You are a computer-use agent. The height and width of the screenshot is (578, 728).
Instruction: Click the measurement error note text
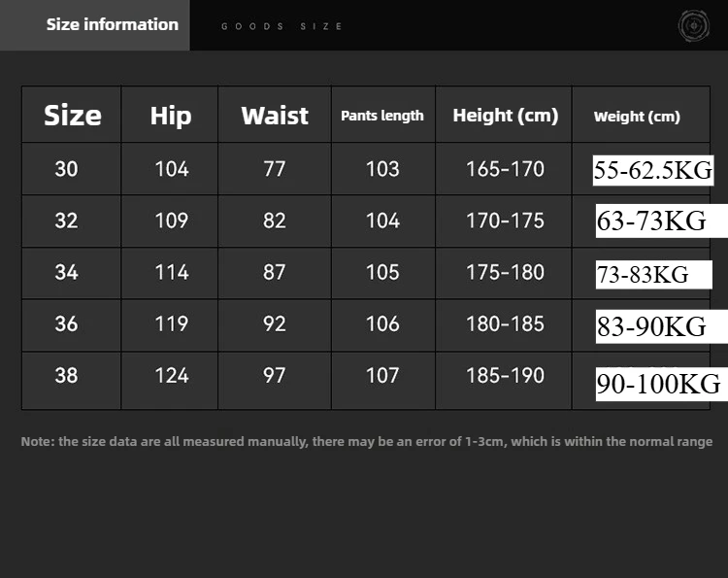pyautogui.click(x=366, y=441)
